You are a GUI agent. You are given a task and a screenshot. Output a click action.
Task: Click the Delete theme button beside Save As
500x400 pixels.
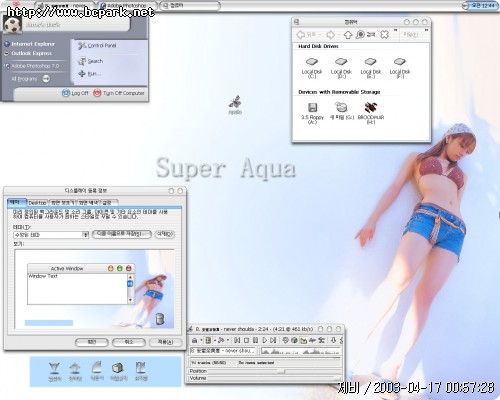coord(165,234)
